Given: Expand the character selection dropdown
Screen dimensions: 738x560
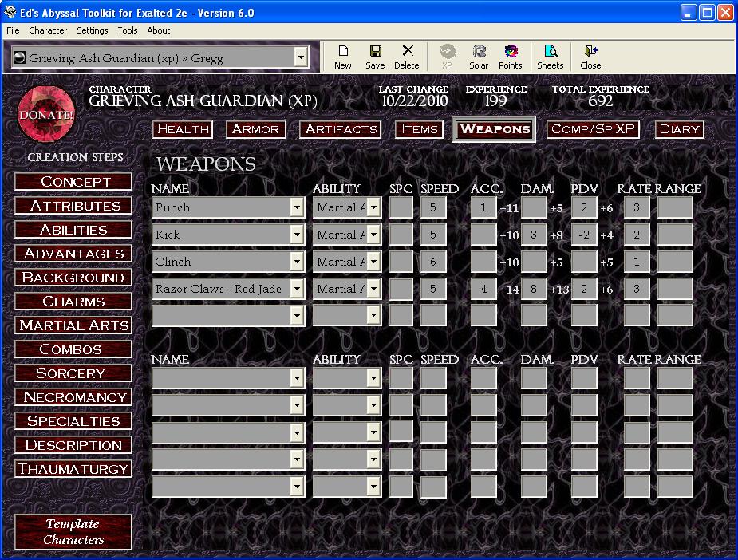Looking at the screenshot, I should (x=300, y=57).
